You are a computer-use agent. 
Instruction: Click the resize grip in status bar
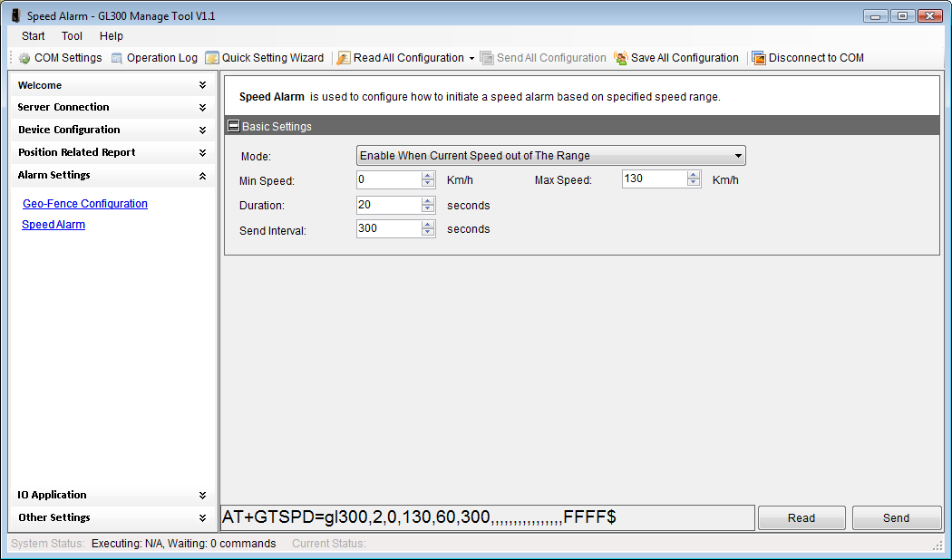[938, 546]
